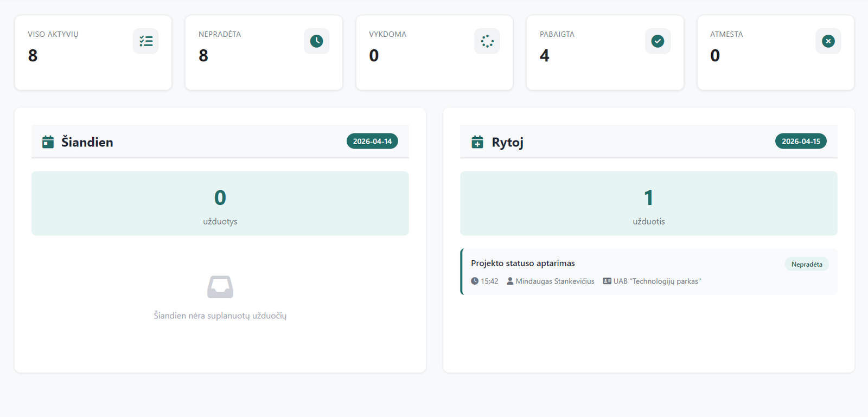Click the clock icon in Nepradėta card
The height and width of the screenshot is (417, 868).
tap(316, 41)
